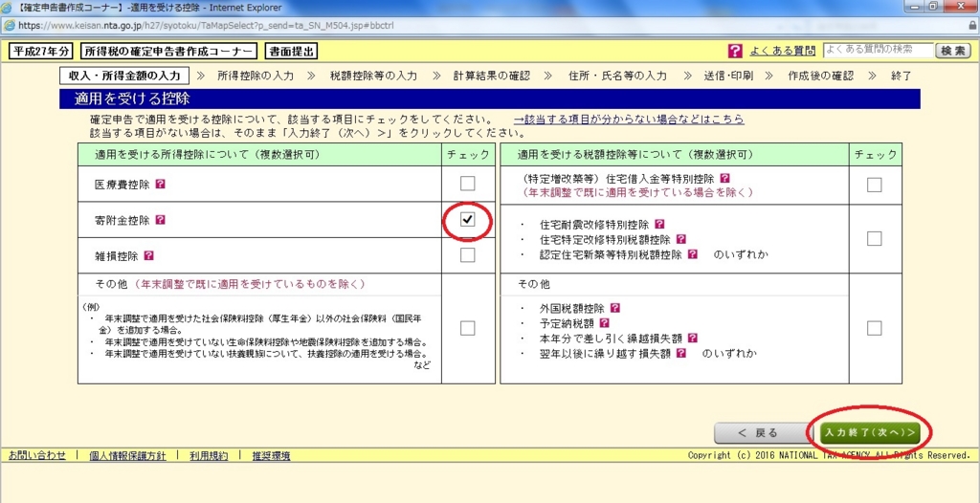
Task: Select the 所得控除の入力 step
Action: pos(255,77)
